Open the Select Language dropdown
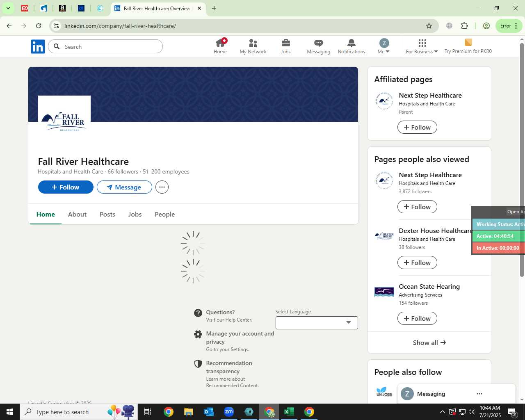This screenshot has height=420, width=525. 317,323
